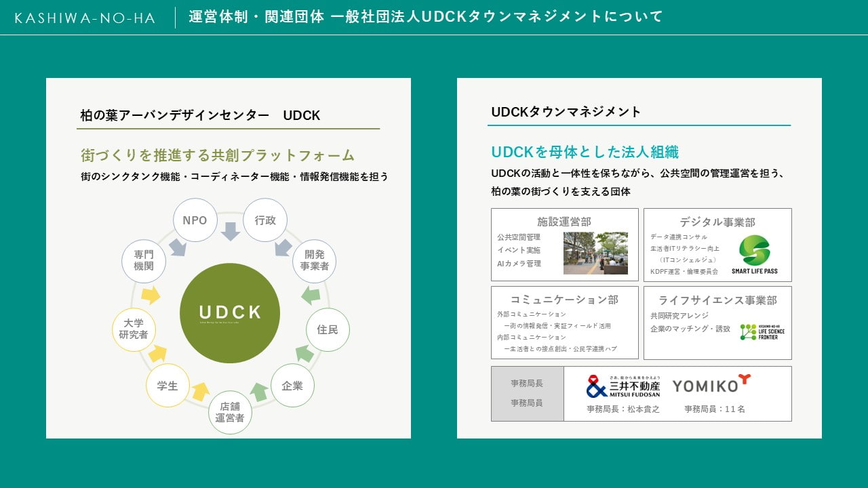Click the 外部コミュニケーション line
The height and width of the screenshot is (488, 868).
(x=532, y=314)
